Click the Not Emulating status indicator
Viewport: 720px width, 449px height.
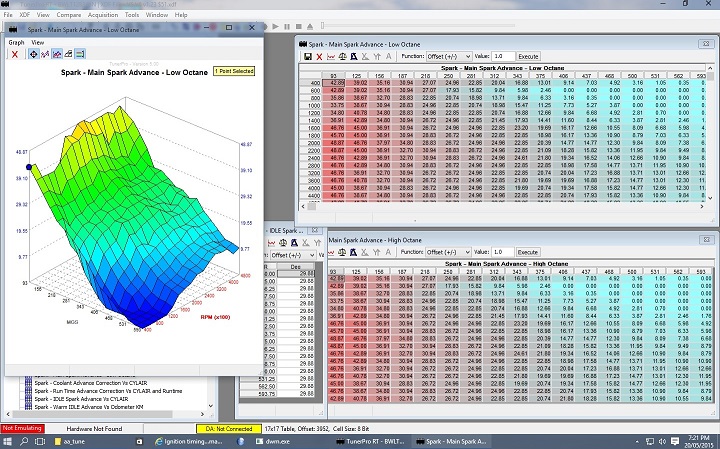(x=22, y=428)
